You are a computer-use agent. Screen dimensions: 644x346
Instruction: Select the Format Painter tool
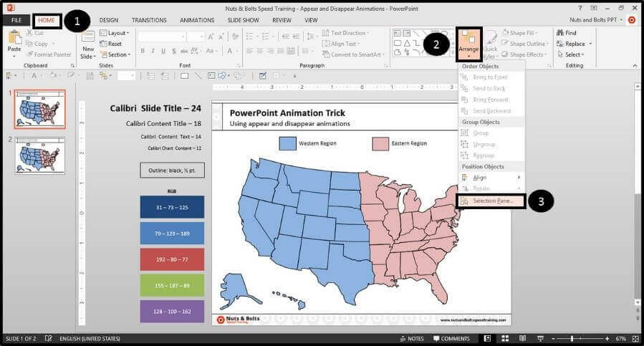49,54
